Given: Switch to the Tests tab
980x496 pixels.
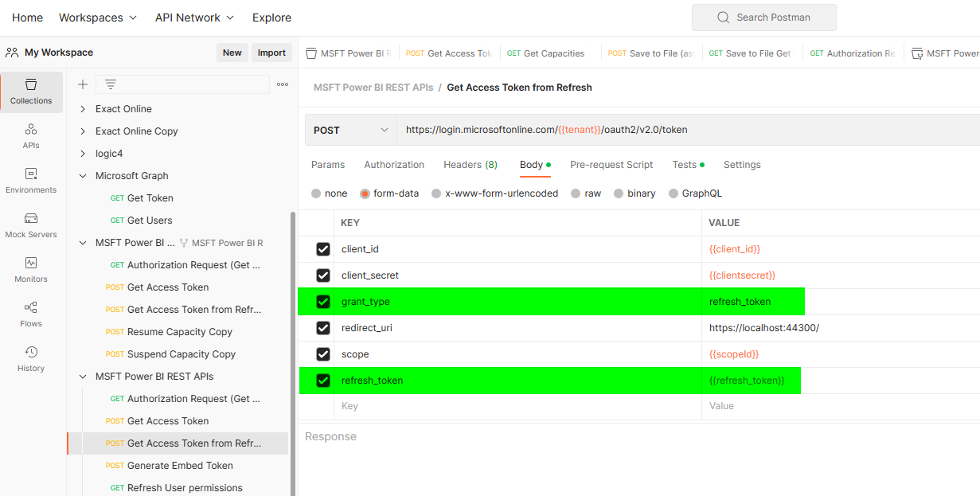Looking at the screenshot, I should (x=688, y=165).
